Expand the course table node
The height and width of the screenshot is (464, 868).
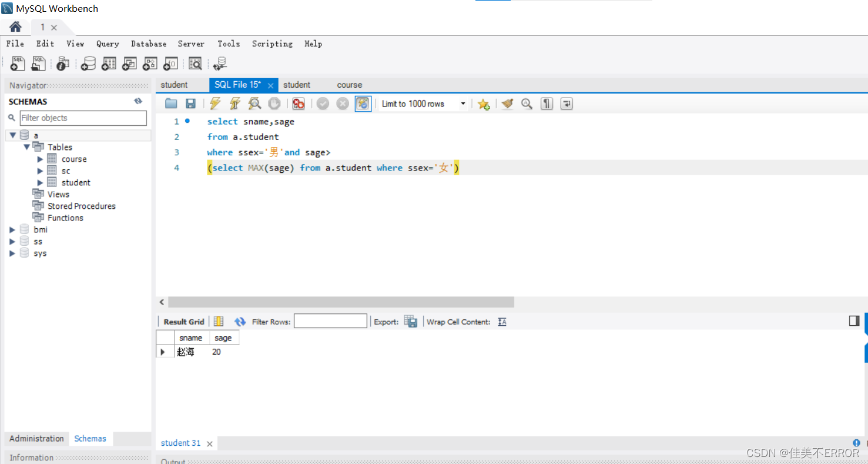pyautogui.click(x=40, y=159)
